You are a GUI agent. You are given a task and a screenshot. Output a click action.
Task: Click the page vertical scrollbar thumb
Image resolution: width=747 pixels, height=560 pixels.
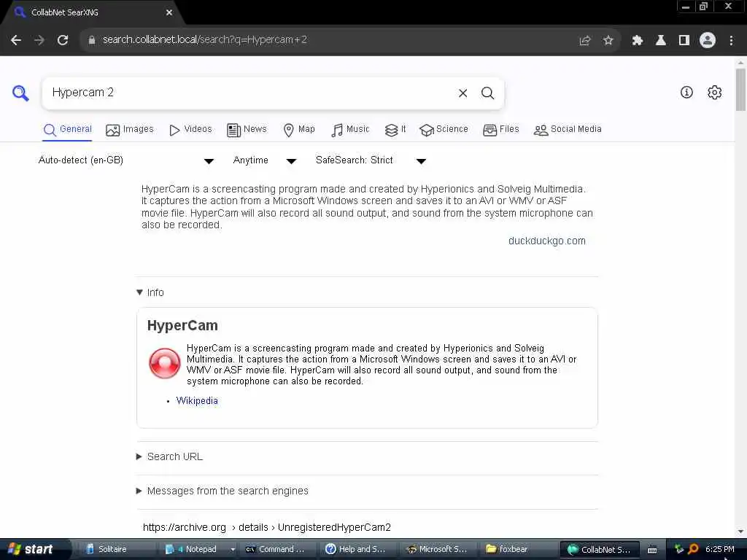[x=740, y=90]
